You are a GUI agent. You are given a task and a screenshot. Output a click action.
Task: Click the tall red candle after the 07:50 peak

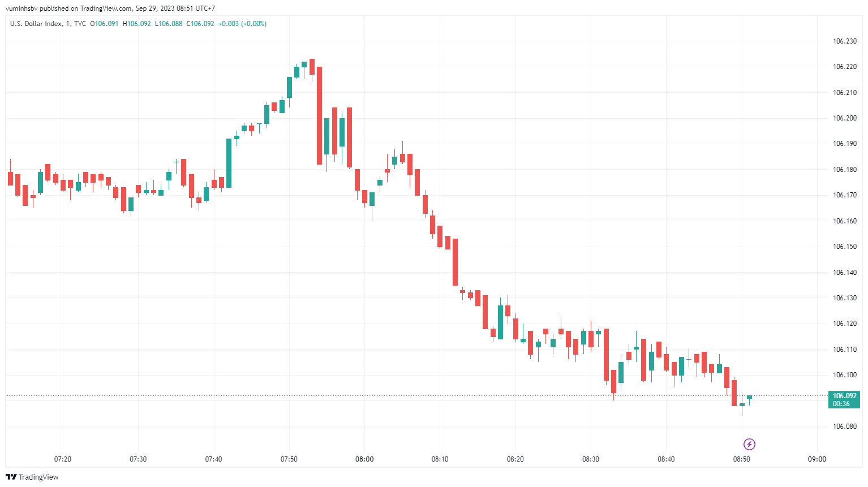coord(319,115)
